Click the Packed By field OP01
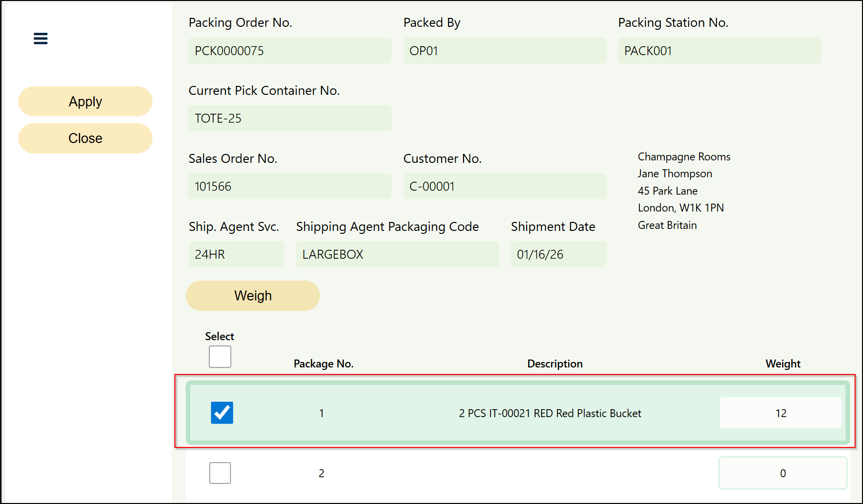863x504 pixels. pyautogui.click(x=504, y=51)
